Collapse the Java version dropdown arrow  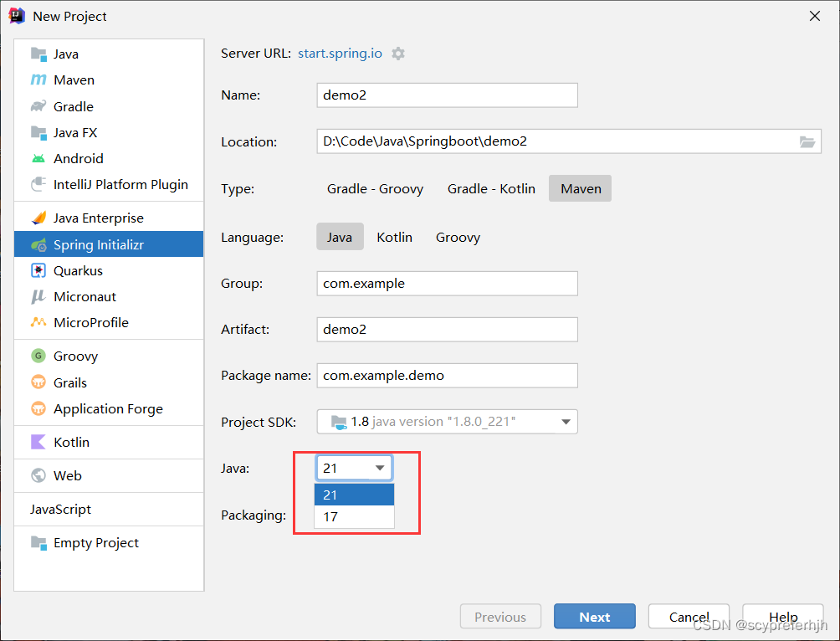(x=379, y=469)
